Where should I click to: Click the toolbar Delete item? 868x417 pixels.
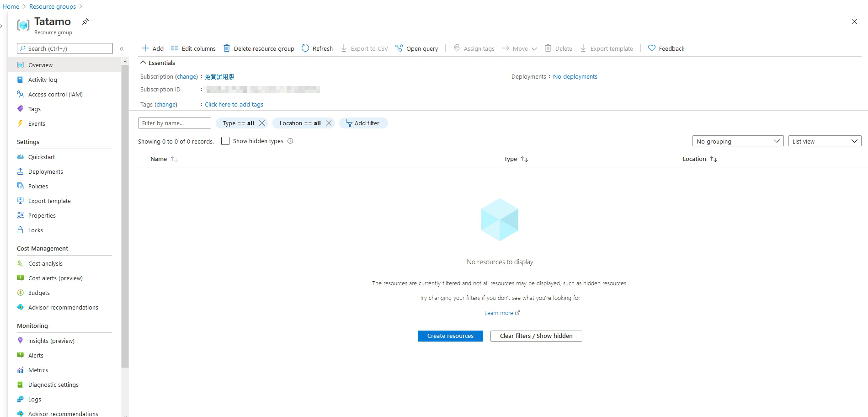(x=559, y=48)
